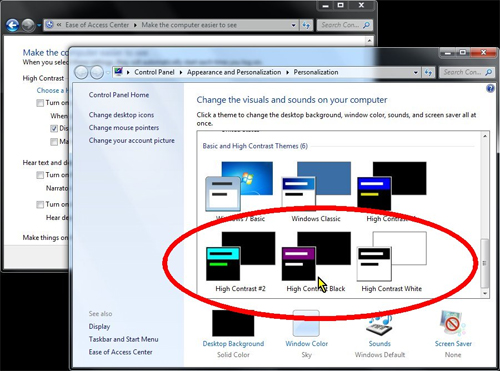500x371 pixels.
Task: Click Forward button in Ease of Access window
Action: (28, 25)
